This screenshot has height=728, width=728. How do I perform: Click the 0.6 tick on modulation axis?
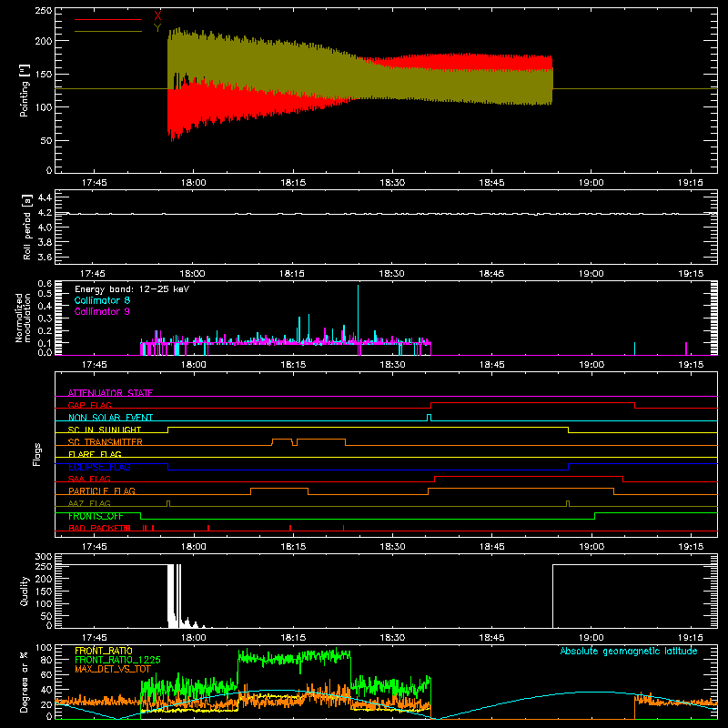click(x=45, y=284)
